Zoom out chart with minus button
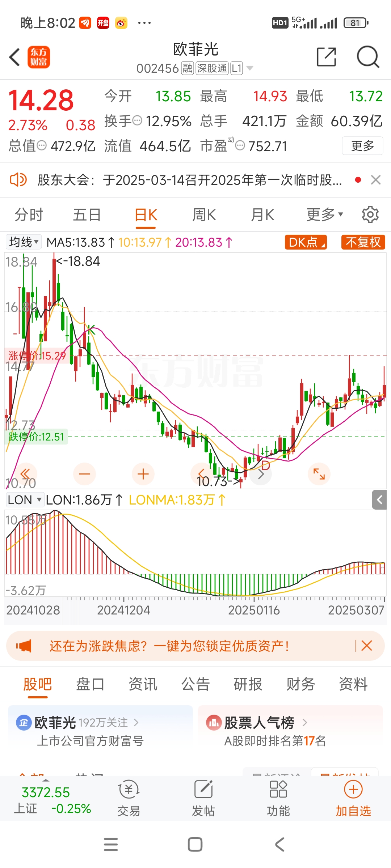The height and width of the screenshot is (868, 391). point(84,474)
